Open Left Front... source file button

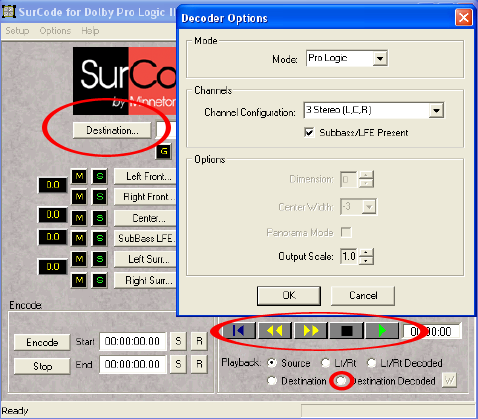(145, 176)
